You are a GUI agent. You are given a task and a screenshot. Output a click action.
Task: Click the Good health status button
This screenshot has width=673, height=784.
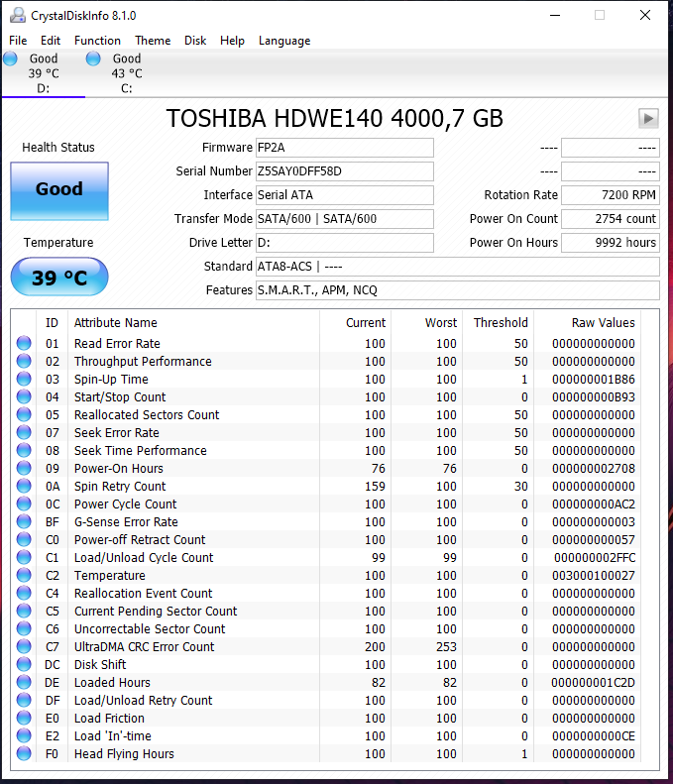[x=59, y=191]
